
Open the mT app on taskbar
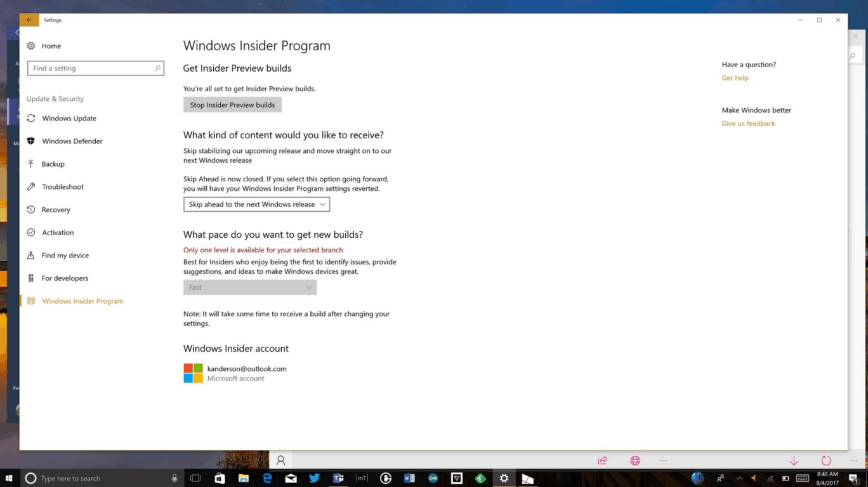(x=362, y=478)
